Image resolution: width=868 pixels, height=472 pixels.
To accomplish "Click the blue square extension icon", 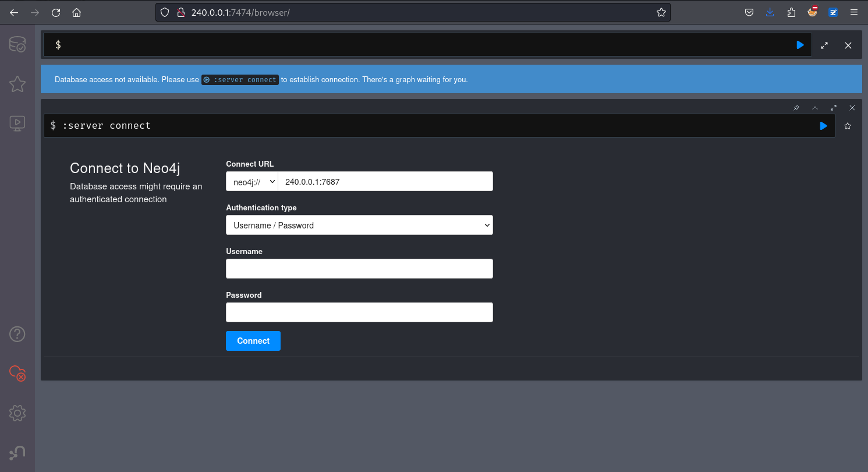I will 833,12.
